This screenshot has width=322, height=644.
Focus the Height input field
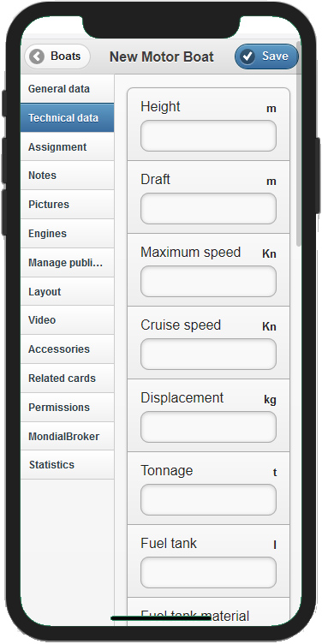pos(208,136)
